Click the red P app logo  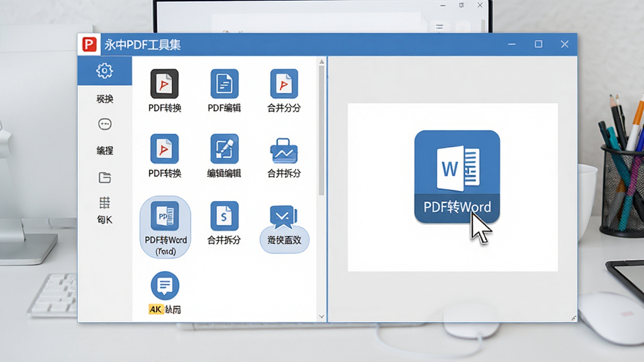[89, 44]
